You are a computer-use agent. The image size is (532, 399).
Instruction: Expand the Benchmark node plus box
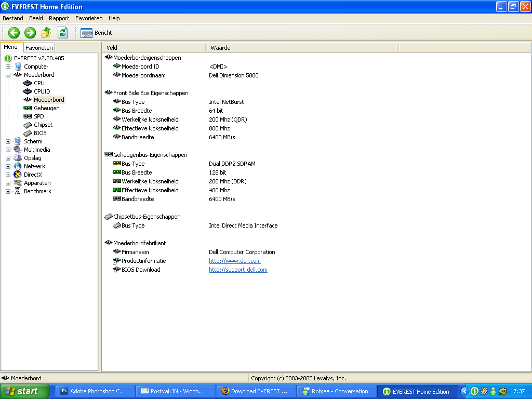tap(8, 191)
